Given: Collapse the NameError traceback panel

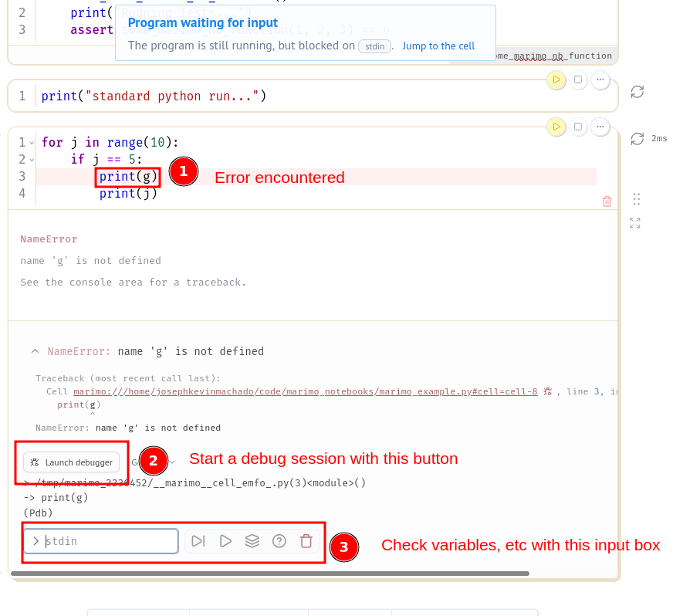Looking at the screenshot, I should click(x=35, y=350).
